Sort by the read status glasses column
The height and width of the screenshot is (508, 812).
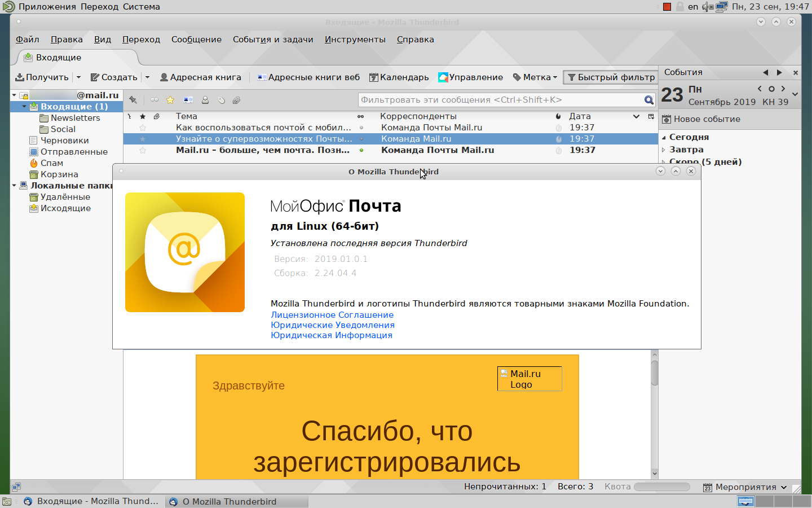361,116
